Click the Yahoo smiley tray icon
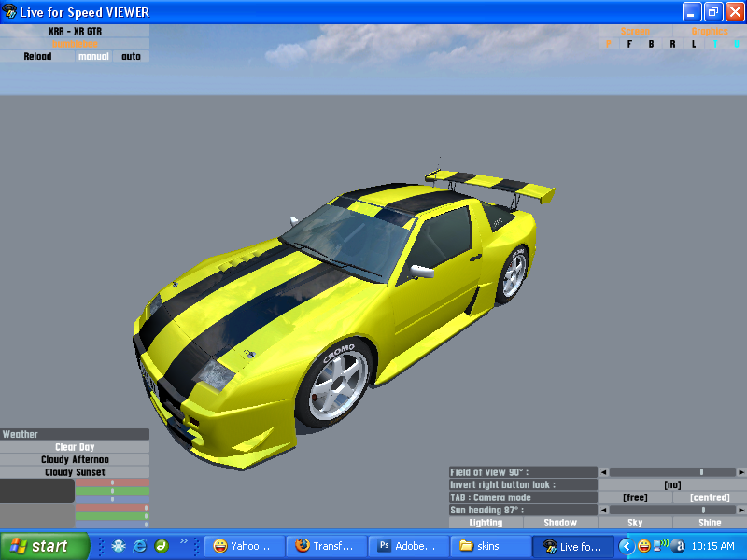This screenshot has width=747, height=560. [644, 546]
